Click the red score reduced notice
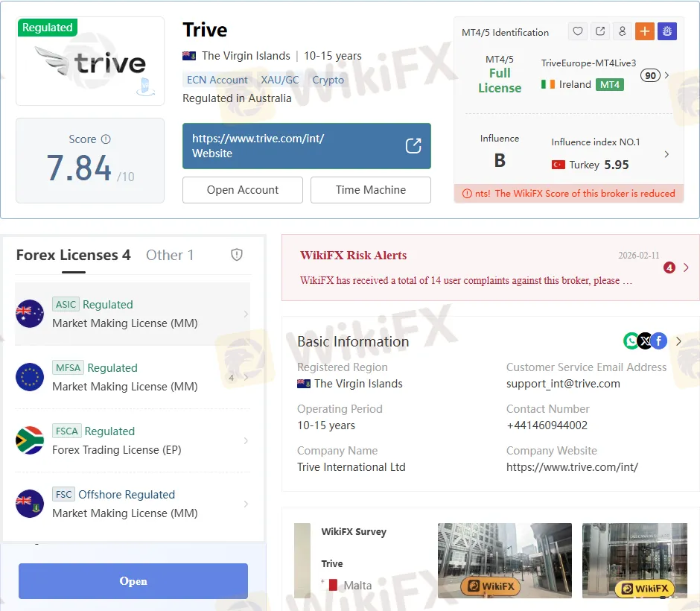 coord(569,194)
